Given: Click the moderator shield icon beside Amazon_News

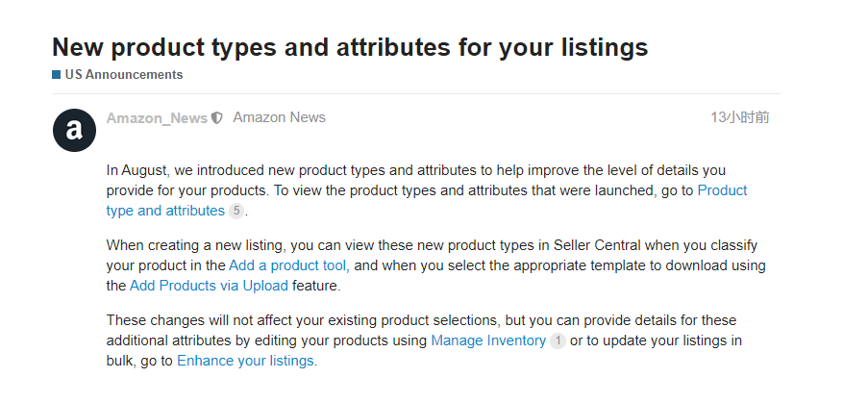Looking at the screenshot, I should click(217, 118).
